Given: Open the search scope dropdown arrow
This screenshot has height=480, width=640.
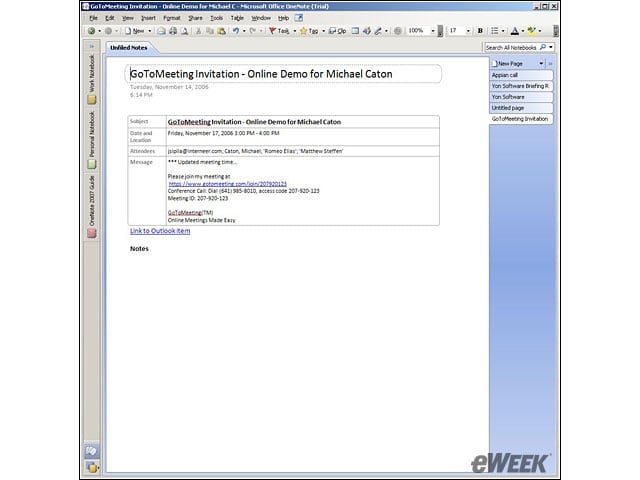Looking at the screenshot, I should click(x=551, y=47).
